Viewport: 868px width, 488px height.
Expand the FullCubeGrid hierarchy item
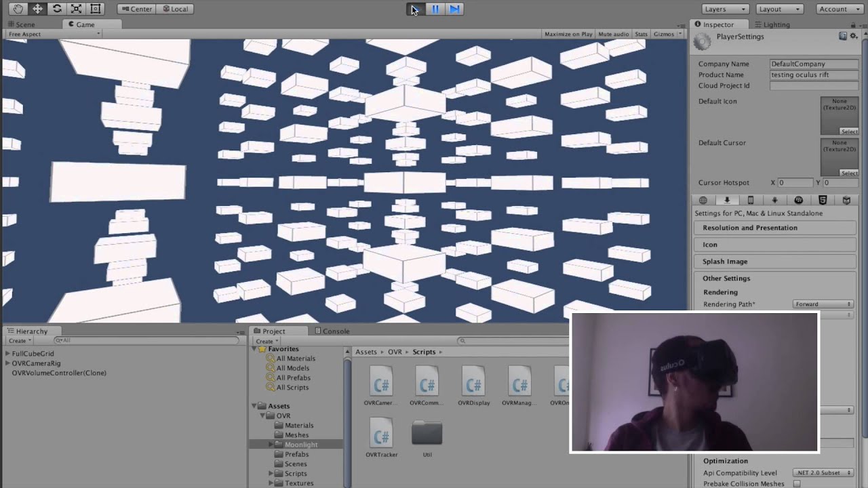pos(7,354)
